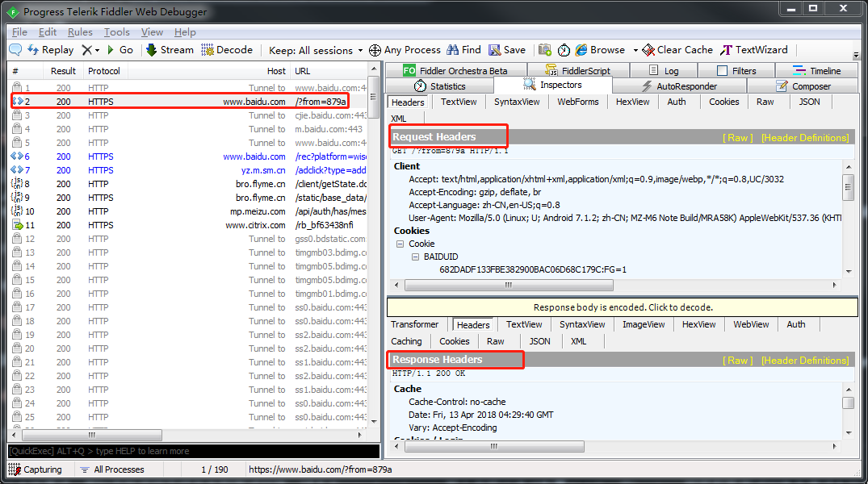
Task: Sort sessions by Host column header
Action: (x=209, y=71)
